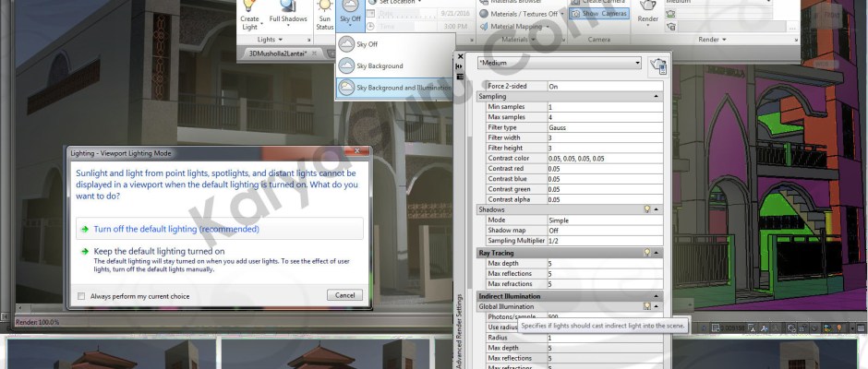
Task: Click the Contrast color value cell
Action: 605,159
